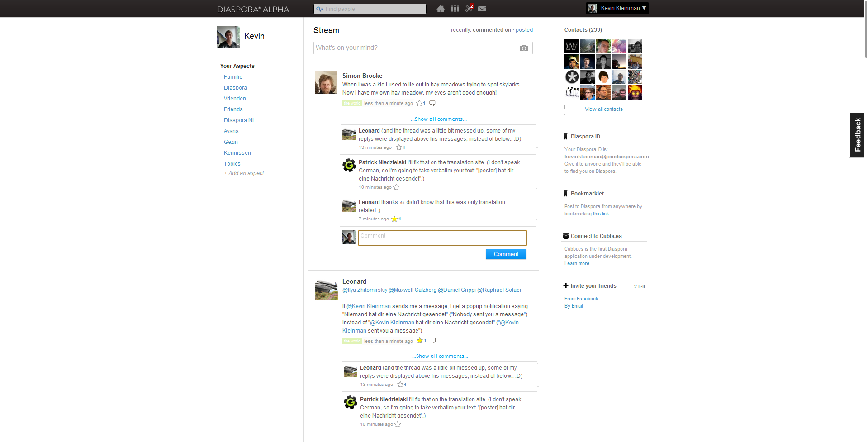This screenshot has height=442, width=868.
Task: Switch stream sorting to posted
Action: [x=524, y=30]
